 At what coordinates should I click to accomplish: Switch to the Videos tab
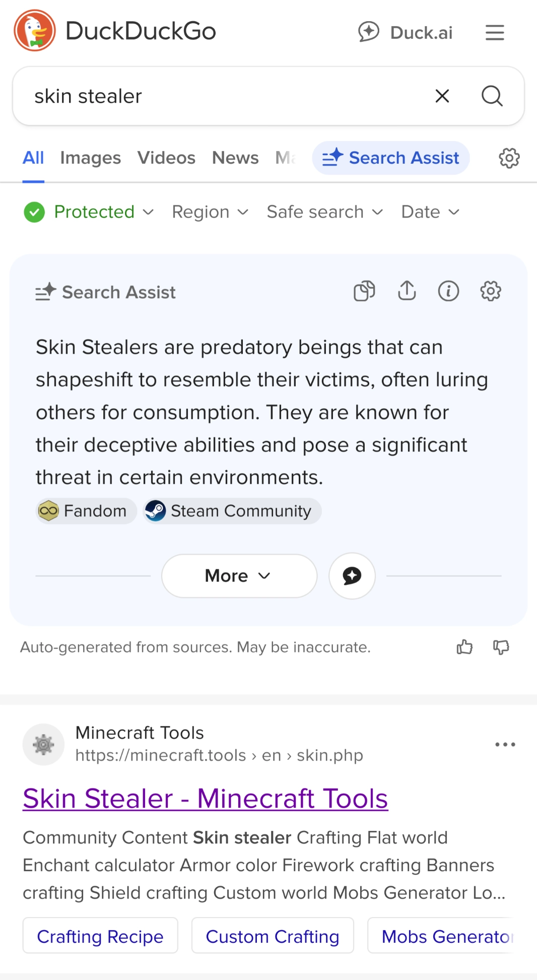(x=166, y=158)
